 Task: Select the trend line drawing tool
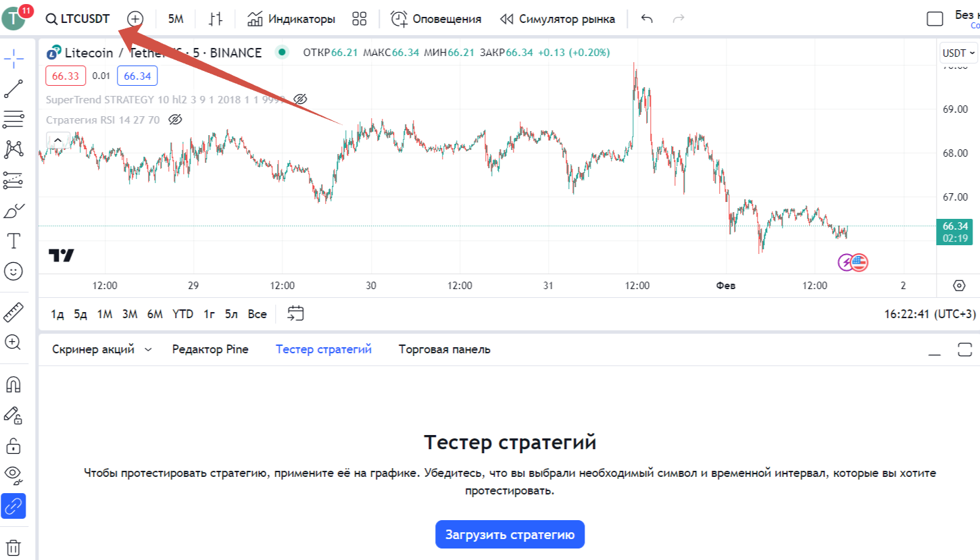[14, 88]
